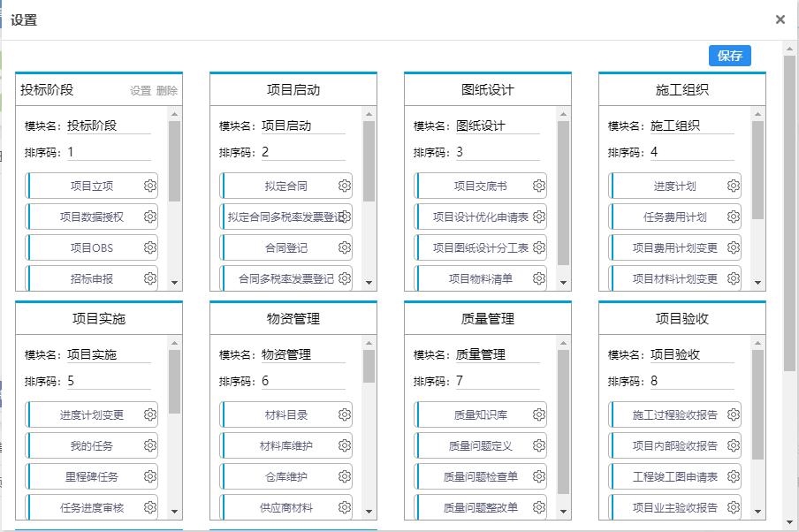Click scroll down arrow in 项目验收 panel

pos(757,512)
